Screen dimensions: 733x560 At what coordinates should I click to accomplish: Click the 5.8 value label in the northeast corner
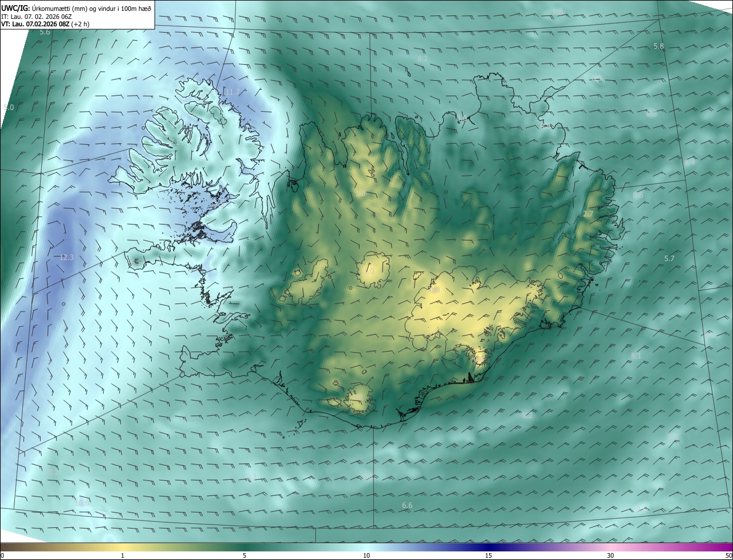[x=659, y=46]
